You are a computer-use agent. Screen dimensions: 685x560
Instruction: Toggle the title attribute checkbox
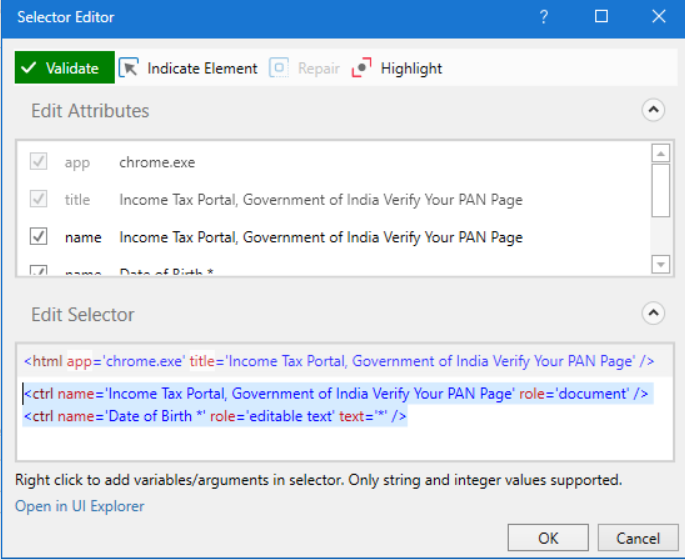[x=38, y=199]
